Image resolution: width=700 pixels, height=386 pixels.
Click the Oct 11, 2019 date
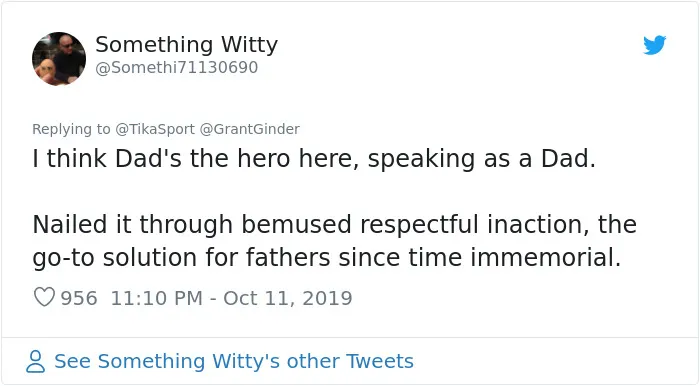[x=288, y=298]
